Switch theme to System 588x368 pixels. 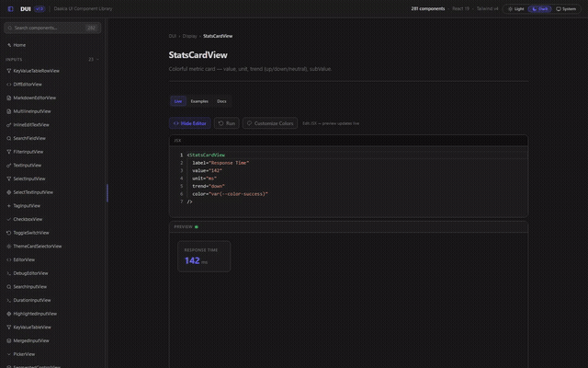tap(566, 9)
